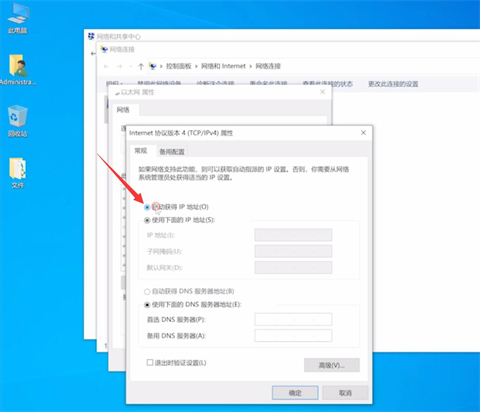Enable 退出时验证设置 checkbox
Screen dimensions: 480x412
point(150,362)
